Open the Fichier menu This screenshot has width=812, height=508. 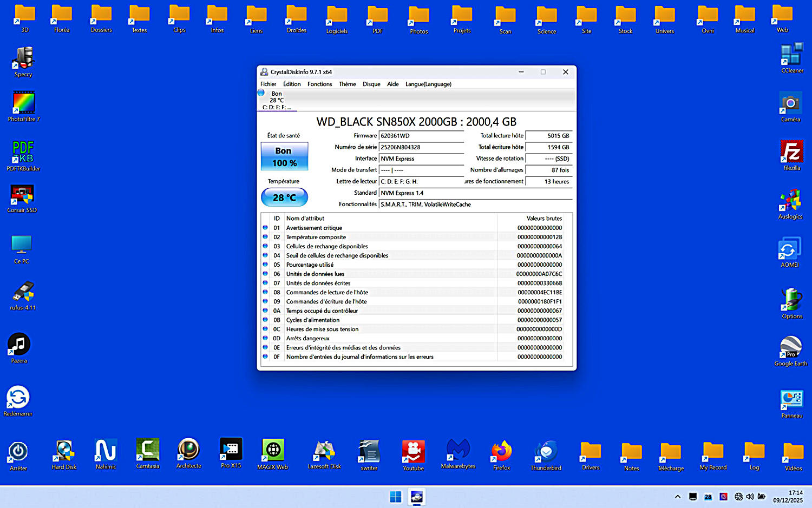click(268, 84)
